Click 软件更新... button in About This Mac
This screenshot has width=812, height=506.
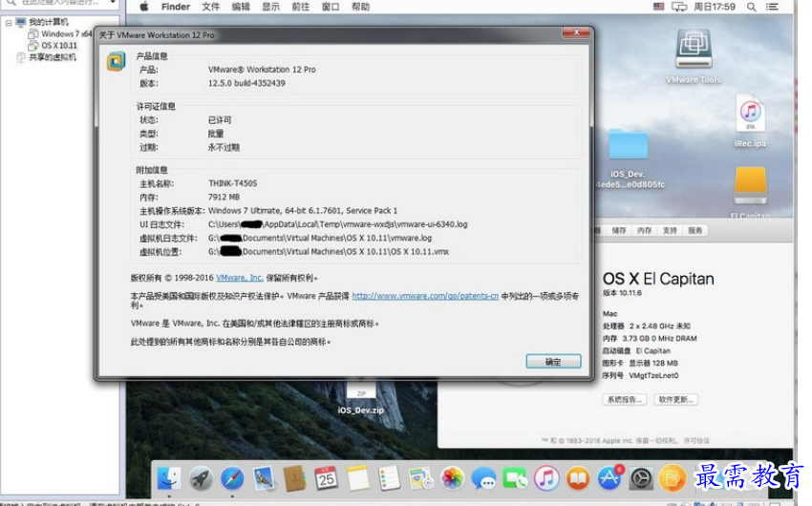click(675, 399)
